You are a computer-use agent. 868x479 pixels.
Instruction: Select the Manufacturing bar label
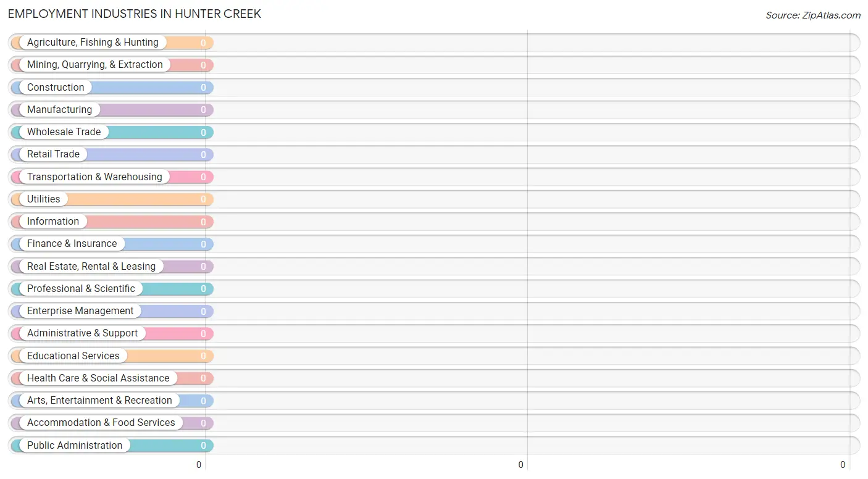click(x=59, y=110)
